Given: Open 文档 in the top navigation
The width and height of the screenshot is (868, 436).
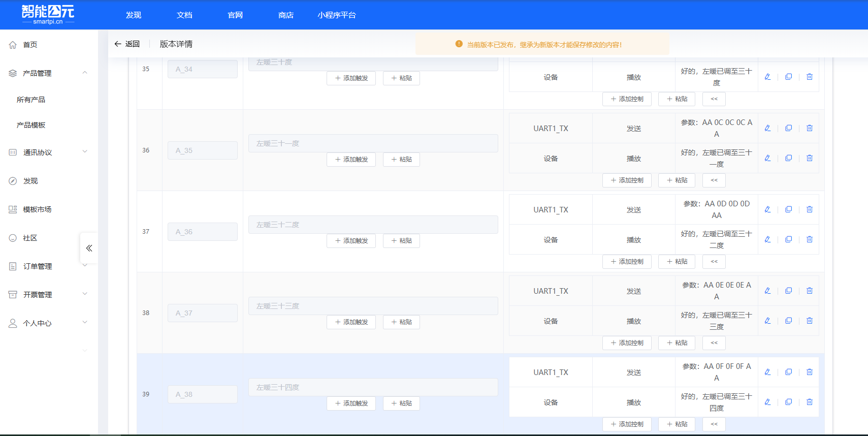Looking at the screenshot, I should 184,15.
